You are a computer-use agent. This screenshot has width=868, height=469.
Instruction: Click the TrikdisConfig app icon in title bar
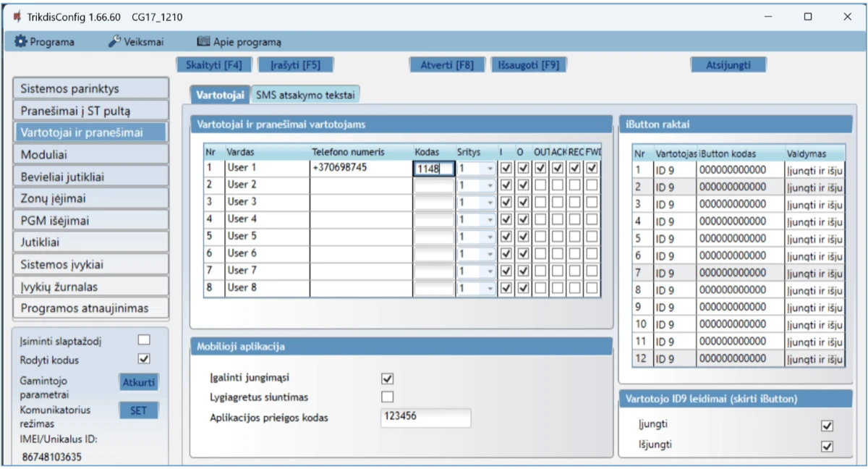[x=16, y=17]
